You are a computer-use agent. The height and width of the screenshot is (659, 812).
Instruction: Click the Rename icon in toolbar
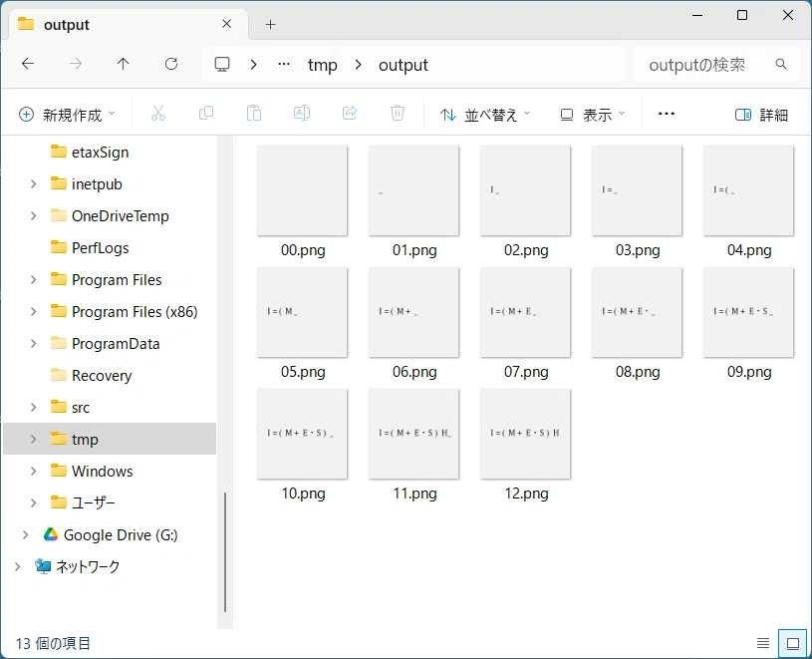click(x=302, y=114)
